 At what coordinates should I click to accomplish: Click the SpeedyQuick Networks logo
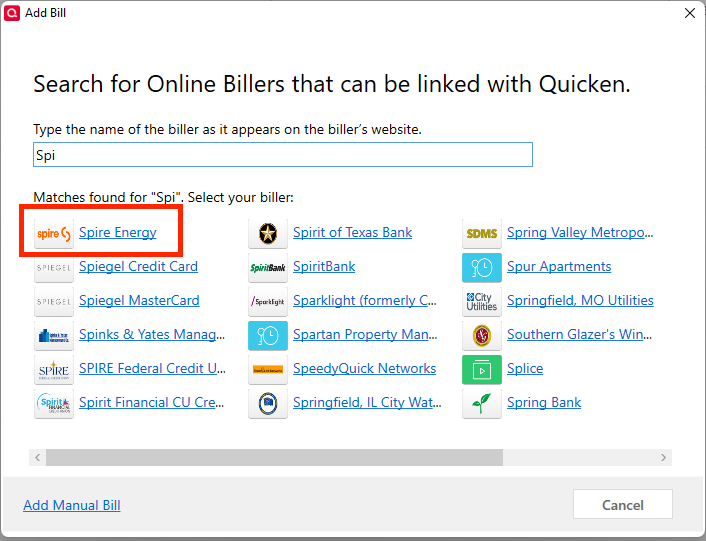[x=268, y=370]
